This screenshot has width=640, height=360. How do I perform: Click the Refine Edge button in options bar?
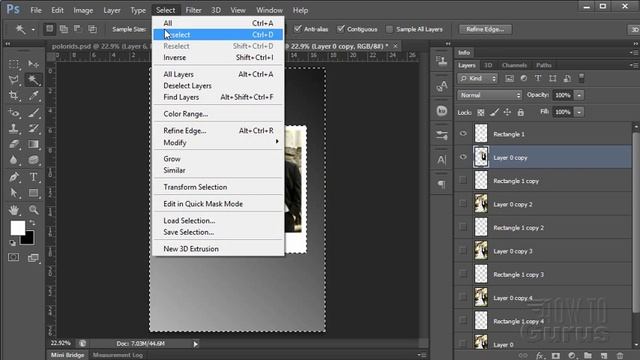[x=485, y=29]
